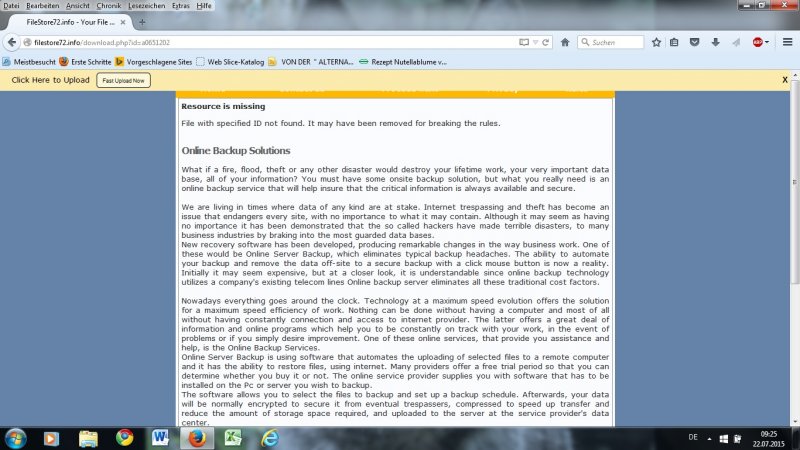The width and height of the screenshot is (800, 450).
Task: Launch Google Chrome from the taskbar
Action: 125,437
